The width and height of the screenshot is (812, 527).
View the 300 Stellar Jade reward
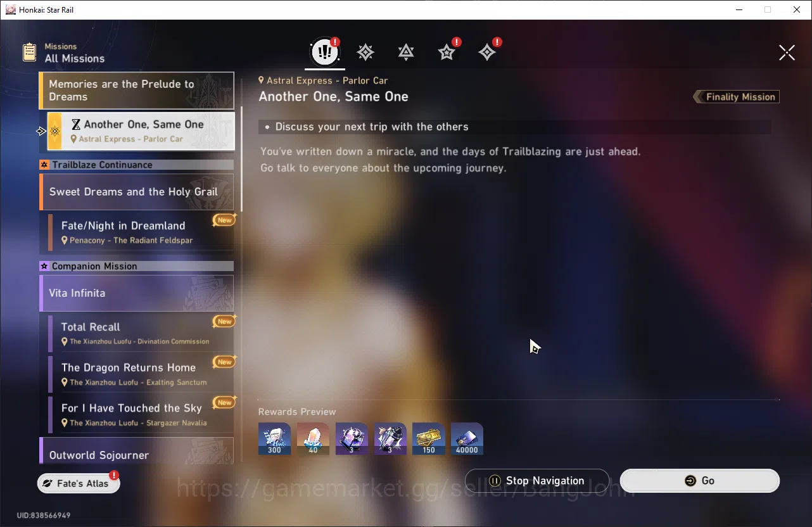point(274,439)
